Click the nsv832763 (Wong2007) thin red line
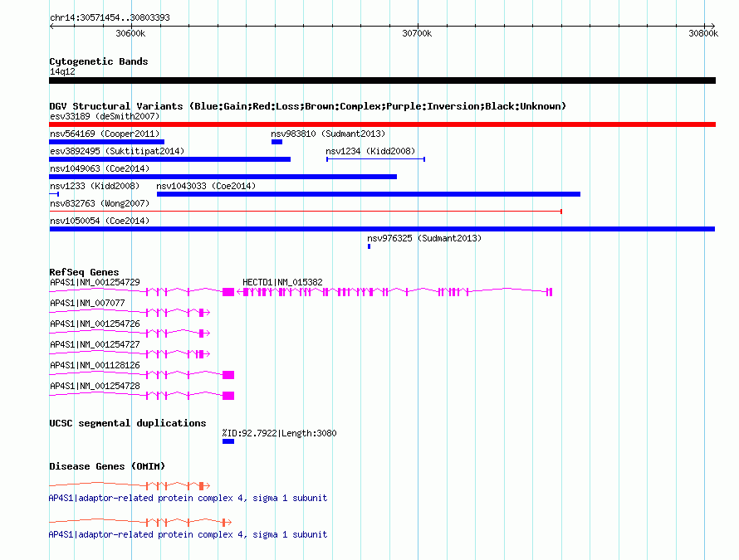This screenshot has height=560, width=739. click(x=306, y=212)
